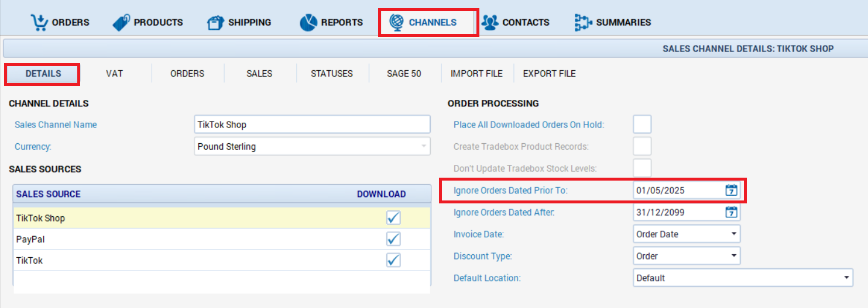Open calendar for Ignore Orders Dated After
This screenshot has height=308, width=868.
732,212
